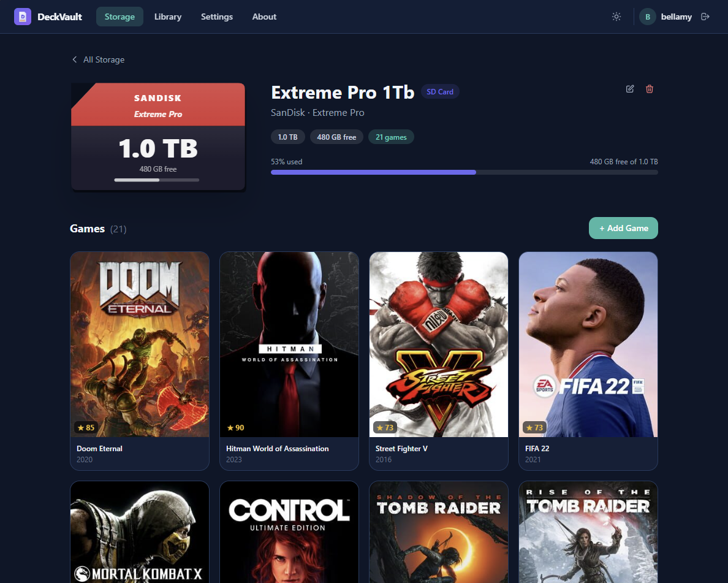Click the 21 games chip
Viewport: 728px width, 583px height.
391,137
